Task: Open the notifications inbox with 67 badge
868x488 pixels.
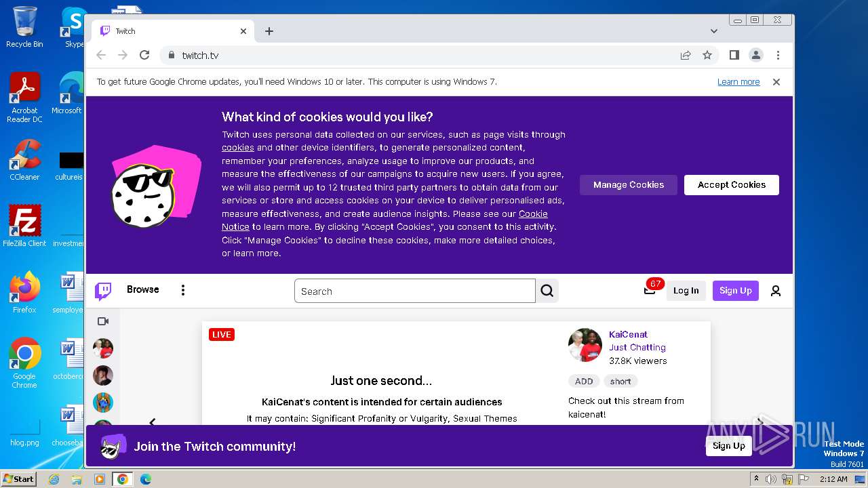Action: [650, 290]
